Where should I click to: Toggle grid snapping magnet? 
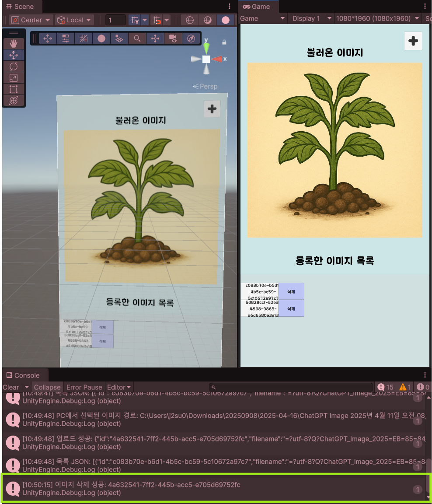(x=157, y=20)
